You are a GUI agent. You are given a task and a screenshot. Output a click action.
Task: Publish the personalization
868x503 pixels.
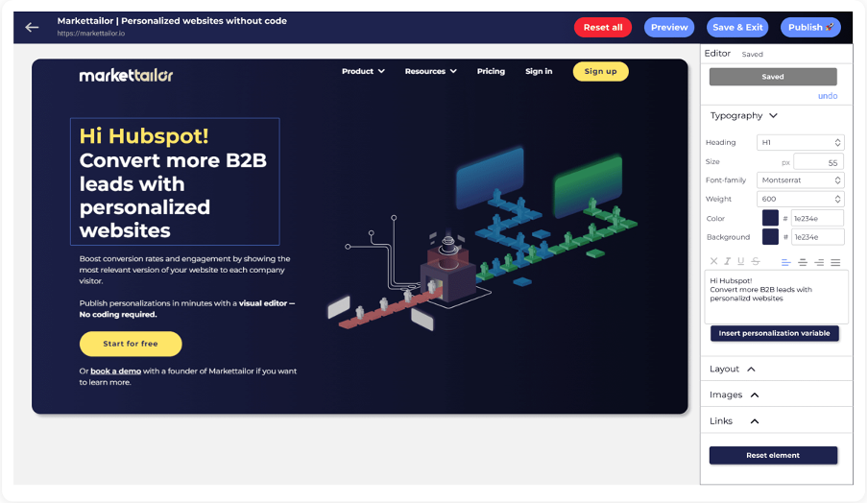[810, 27]
